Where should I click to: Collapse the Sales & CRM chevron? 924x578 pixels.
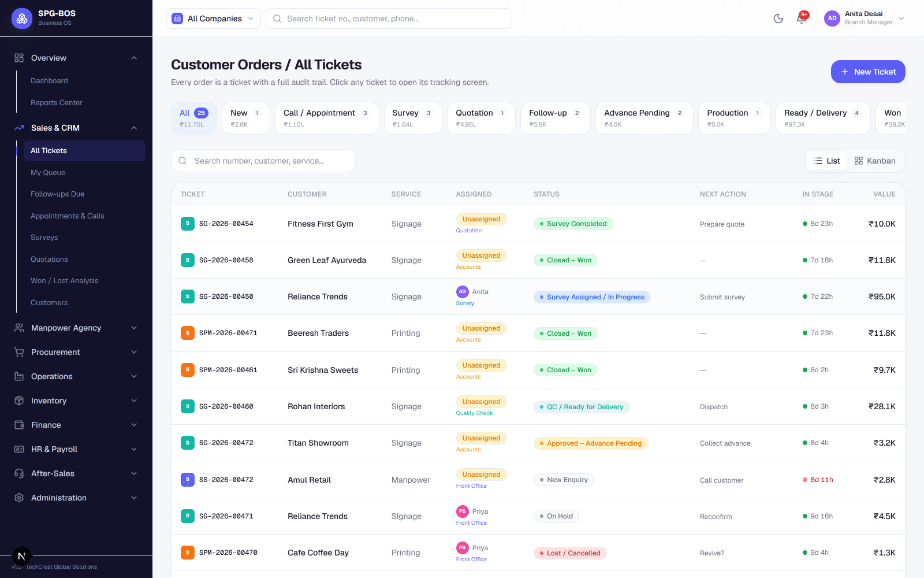[134, 128]
